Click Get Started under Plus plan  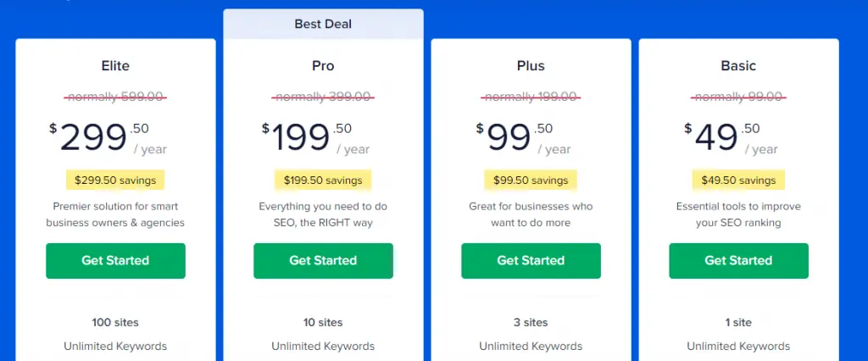coord(531,261)
